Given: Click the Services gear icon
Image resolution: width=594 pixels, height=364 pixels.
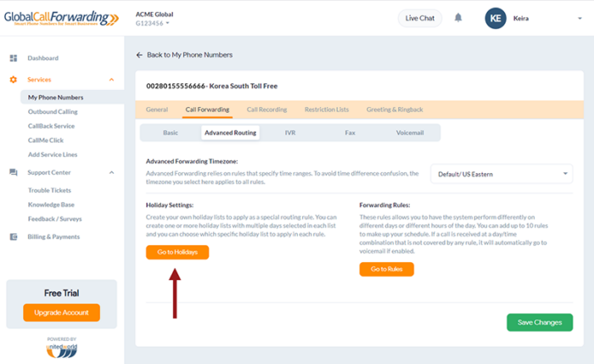Looking at the screenshot, I should pyautogui.click(x=14, y=80).
